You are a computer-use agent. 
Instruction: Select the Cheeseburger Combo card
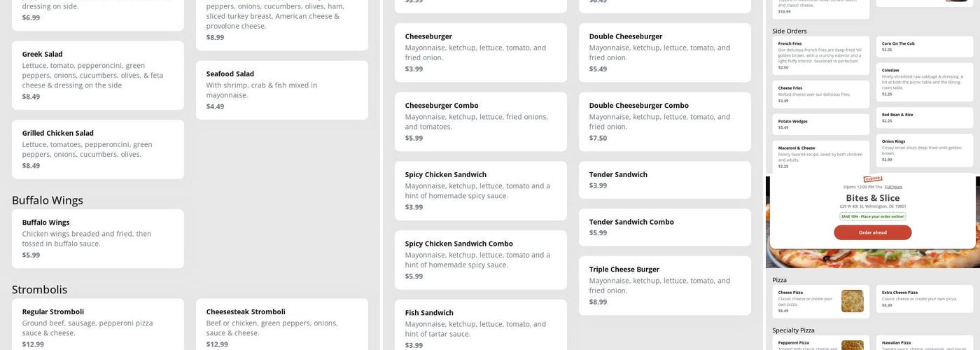pos(480,121)
